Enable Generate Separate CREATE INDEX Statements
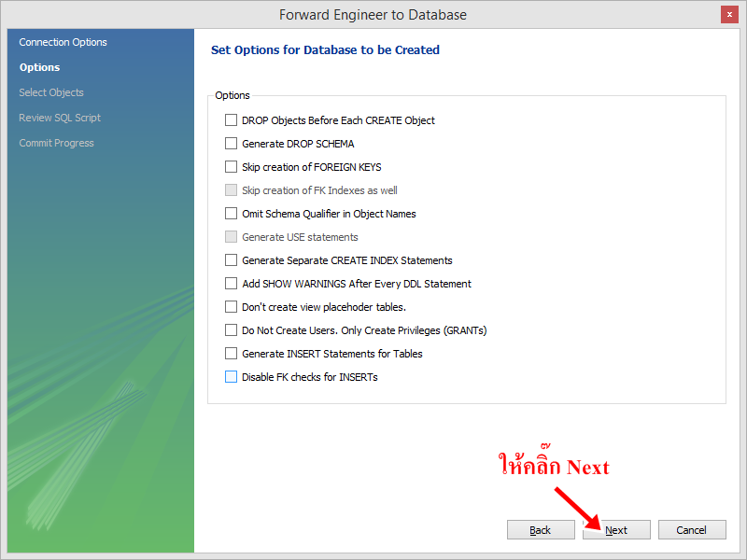 pyautogui.click(x=231, y=260)
